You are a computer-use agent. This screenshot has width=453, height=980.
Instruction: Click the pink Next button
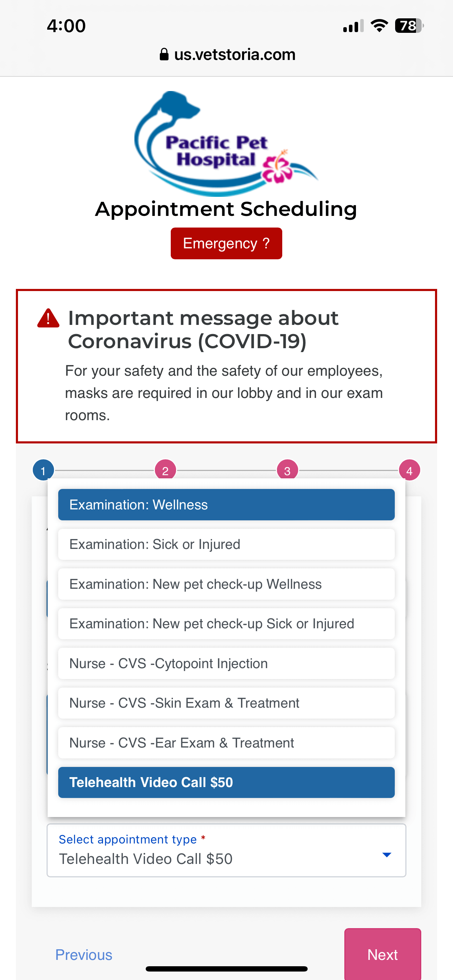tap(383, 954)
